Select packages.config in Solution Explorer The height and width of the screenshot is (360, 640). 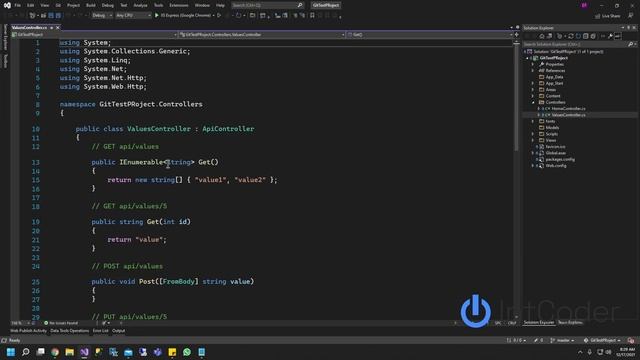(560, 159)
